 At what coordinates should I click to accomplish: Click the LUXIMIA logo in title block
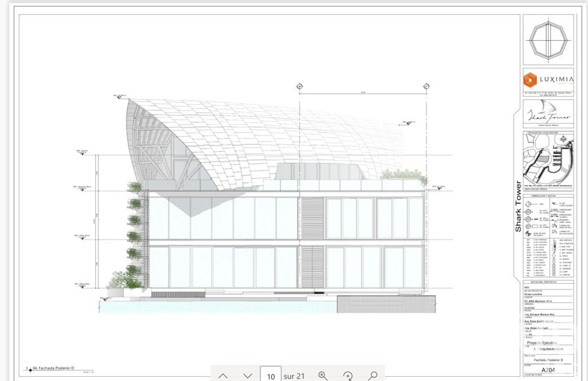coord(548,80)
